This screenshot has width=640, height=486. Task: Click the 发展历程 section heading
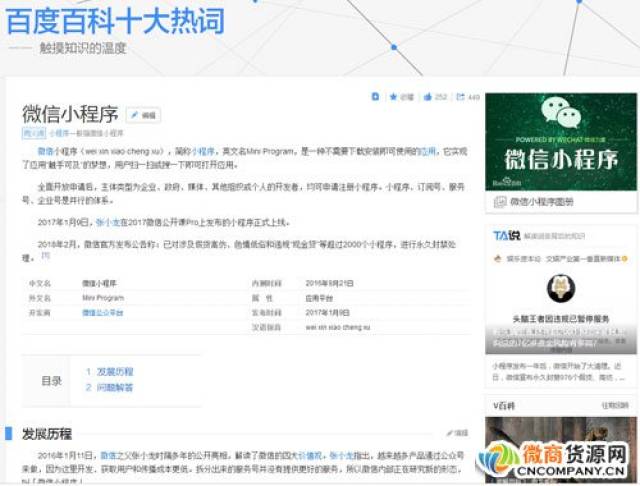pos(47,433)
